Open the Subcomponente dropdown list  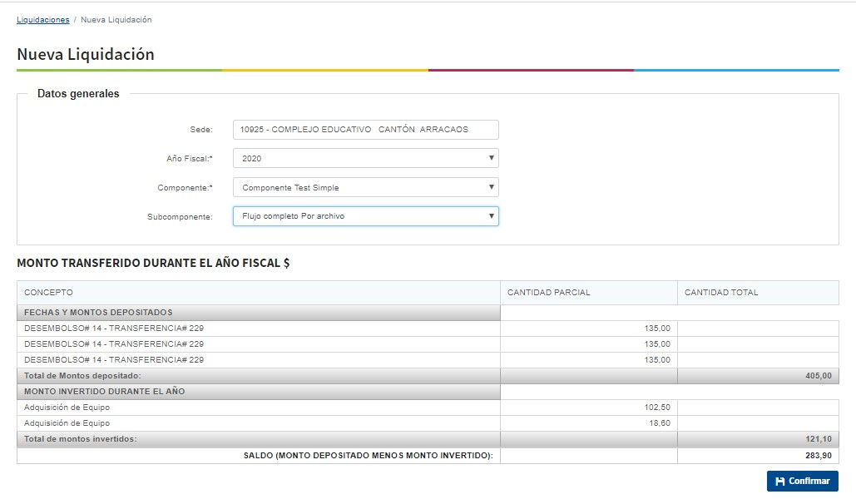(365, 216)
